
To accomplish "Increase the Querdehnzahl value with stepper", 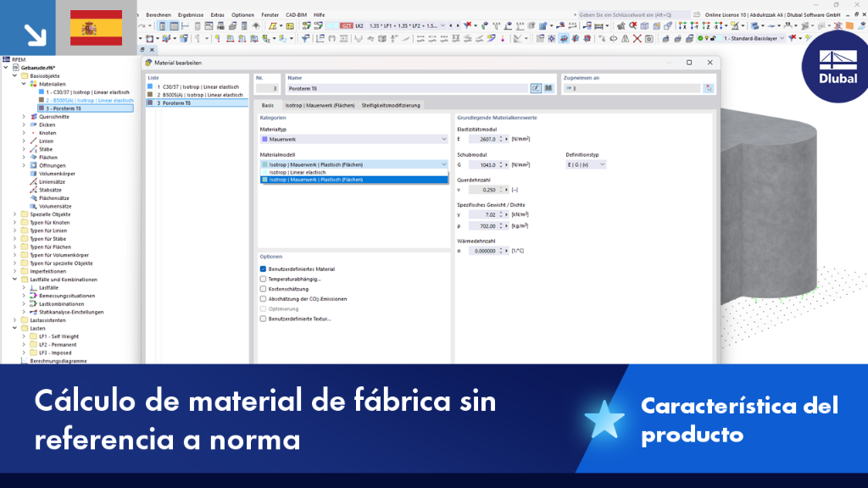I will [x=501, y=188].
